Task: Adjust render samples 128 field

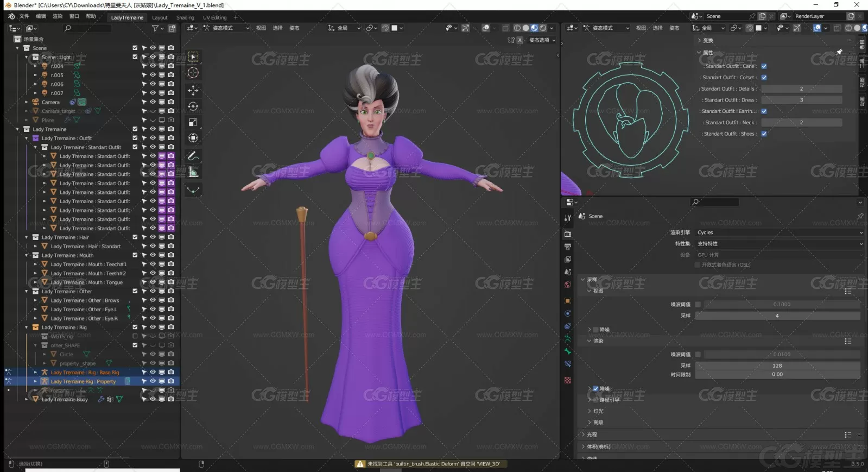Action: coord(777,366)
